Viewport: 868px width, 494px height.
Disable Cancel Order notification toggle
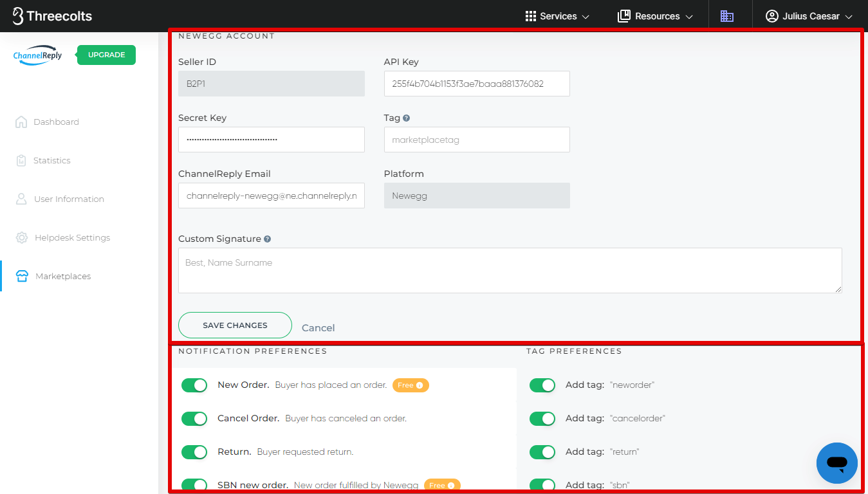point(194,419)
